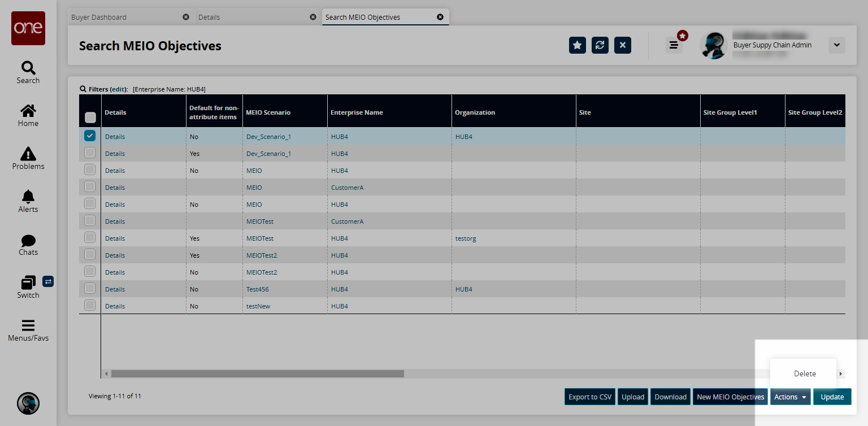Viewport: 868px width, 426px height.
Task: Create New MEIO Objectives
Action: 731,397
